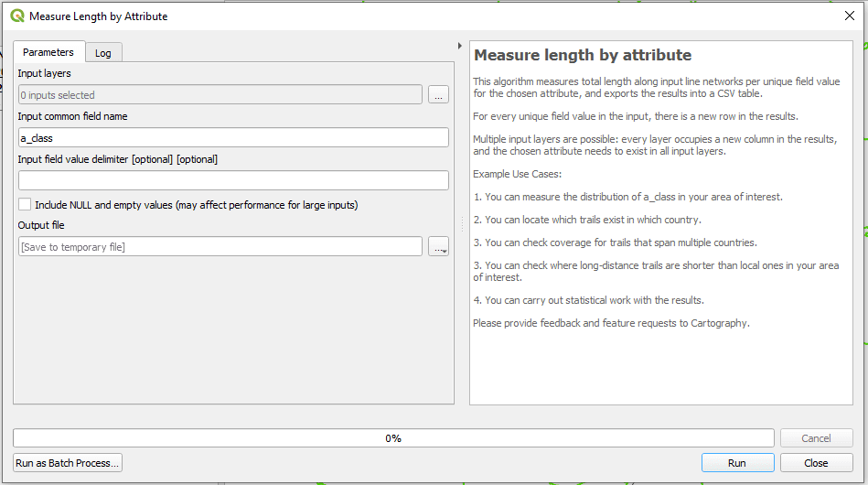The image size is (868, 485).
Task: Click the Cancel button beside the progress bar
Action: 816,438
